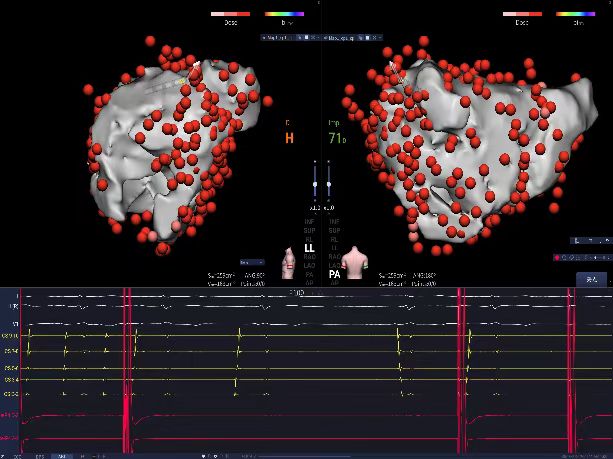Click the blue button below the right map

coord(590,280)
